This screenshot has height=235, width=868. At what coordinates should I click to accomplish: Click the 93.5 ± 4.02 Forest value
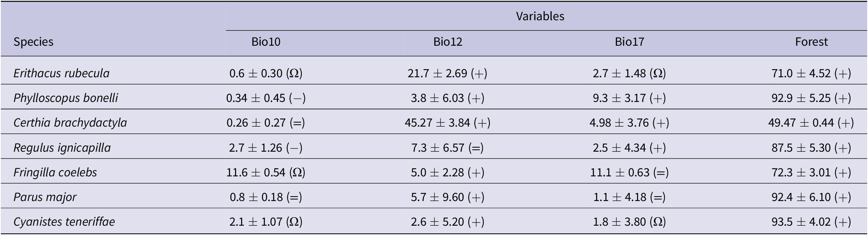click(x=811, y=222)
